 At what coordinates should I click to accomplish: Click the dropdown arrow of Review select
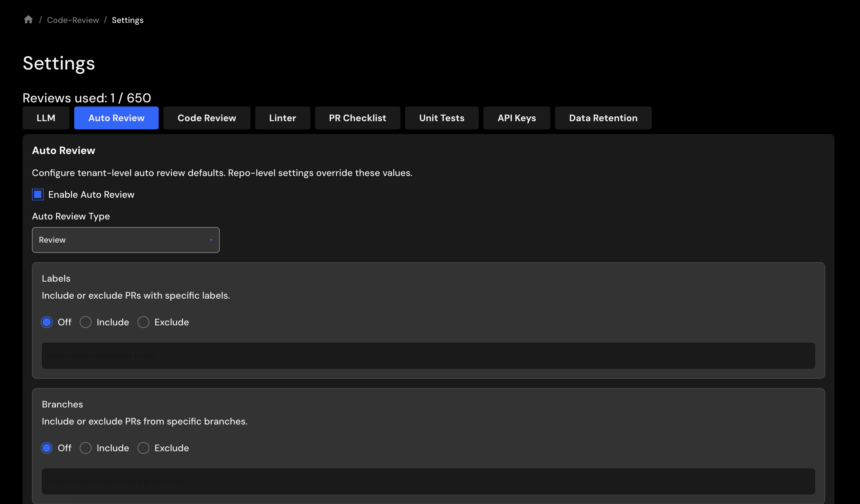211,240
